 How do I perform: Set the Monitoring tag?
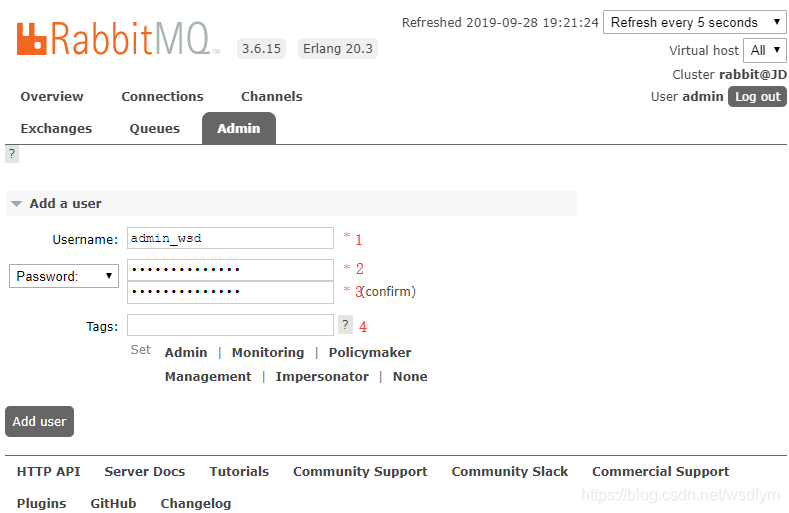[x=268, y=352]
